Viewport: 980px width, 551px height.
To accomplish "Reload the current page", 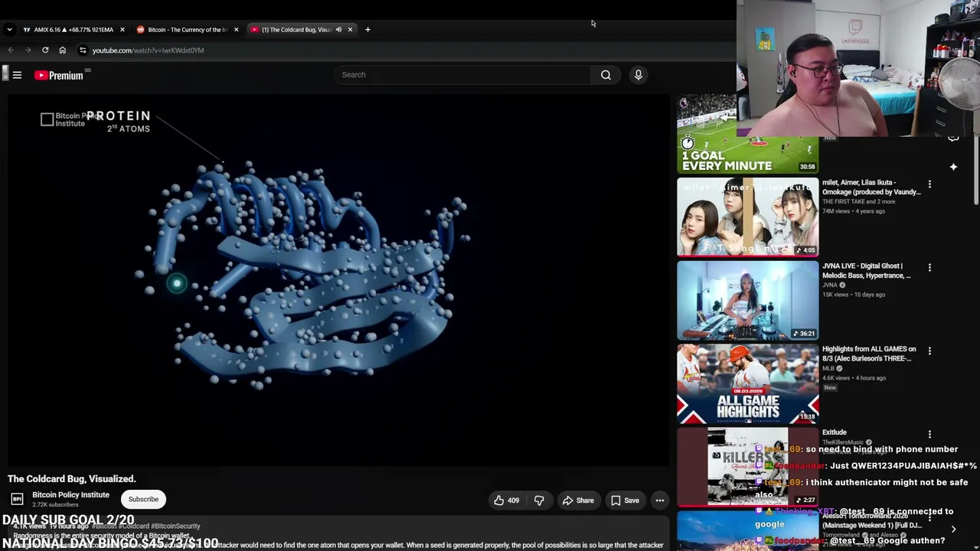I will tap(45, 51).
